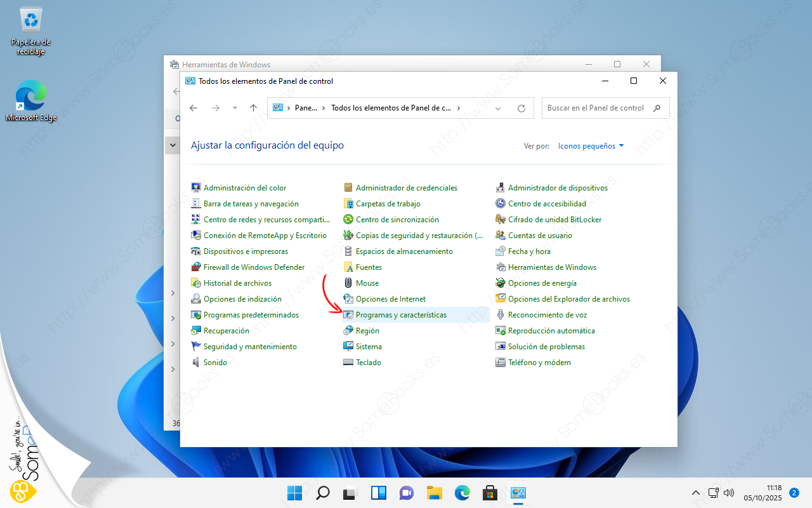812x508 pixels.
Task: Click the Mouse icon in Control Panel
Action: click(348, 283)
